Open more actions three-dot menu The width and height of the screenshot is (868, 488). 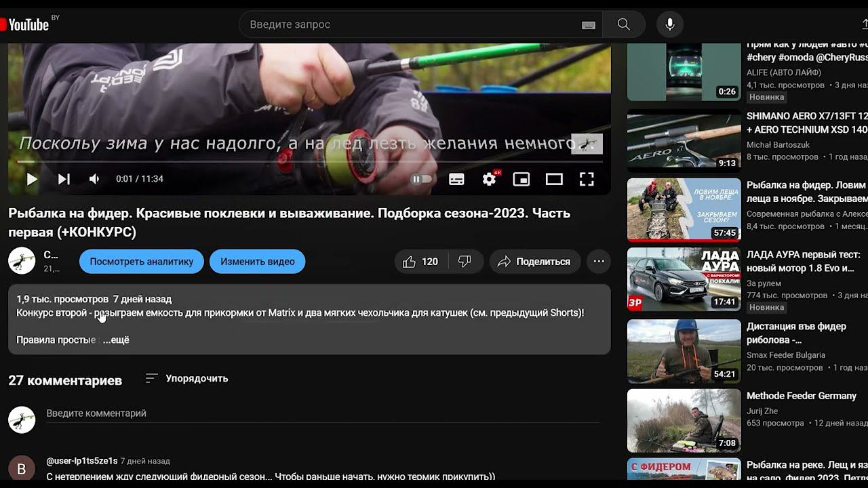click(x=598, y=262)
